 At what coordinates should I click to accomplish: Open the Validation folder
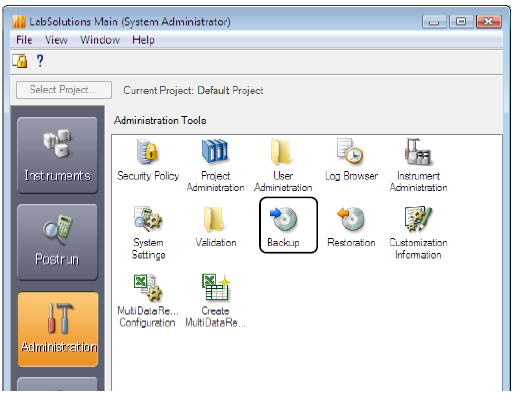pos(216,227)
